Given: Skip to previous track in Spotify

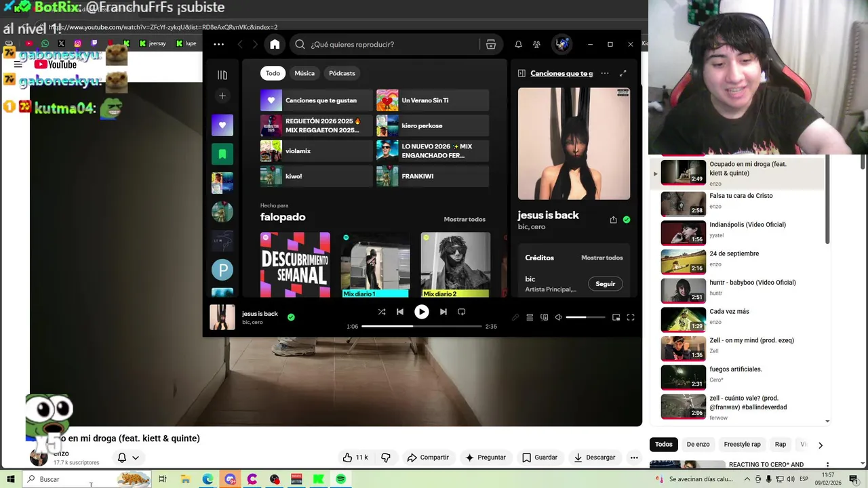Looking at the screenshot, I should pos(400,312).
